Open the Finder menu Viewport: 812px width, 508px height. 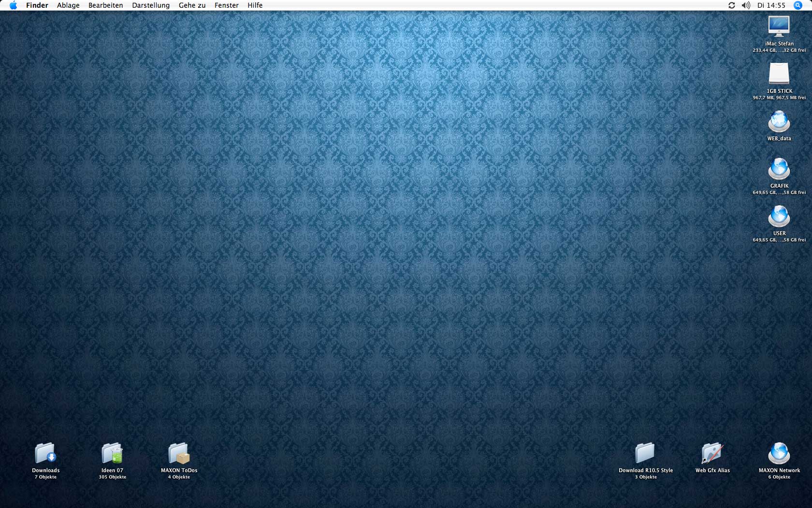37,5
